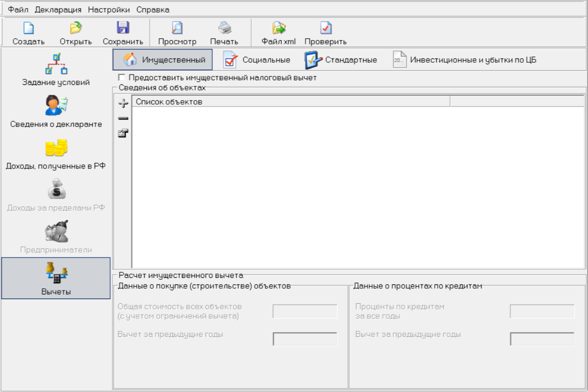Open Инвестиционные и убытки по ЦБ tab
Image resolution: width=588 pixels, height=392 pixels.
coord(465,60)
